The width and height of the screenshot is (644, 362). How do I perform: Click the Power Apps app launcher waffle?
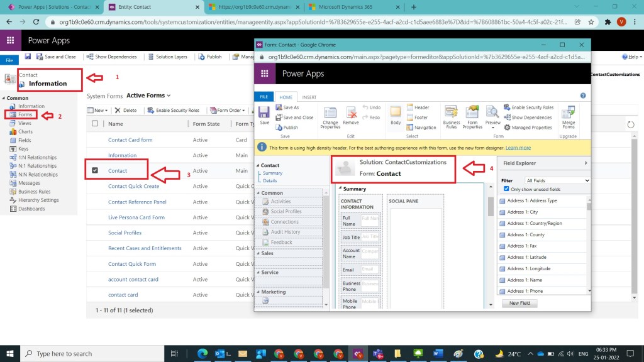click(x=11, y=40)
